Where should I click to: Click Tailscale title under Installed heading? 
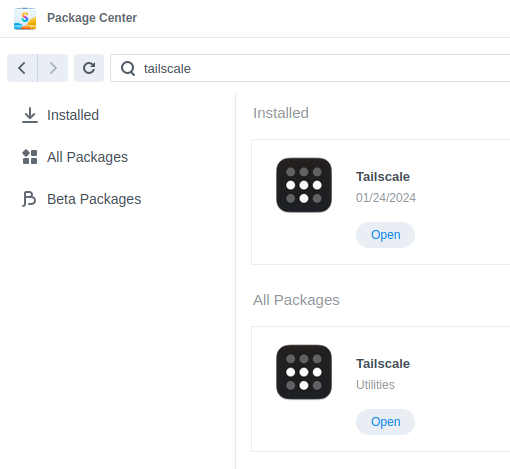pos(383,177)
